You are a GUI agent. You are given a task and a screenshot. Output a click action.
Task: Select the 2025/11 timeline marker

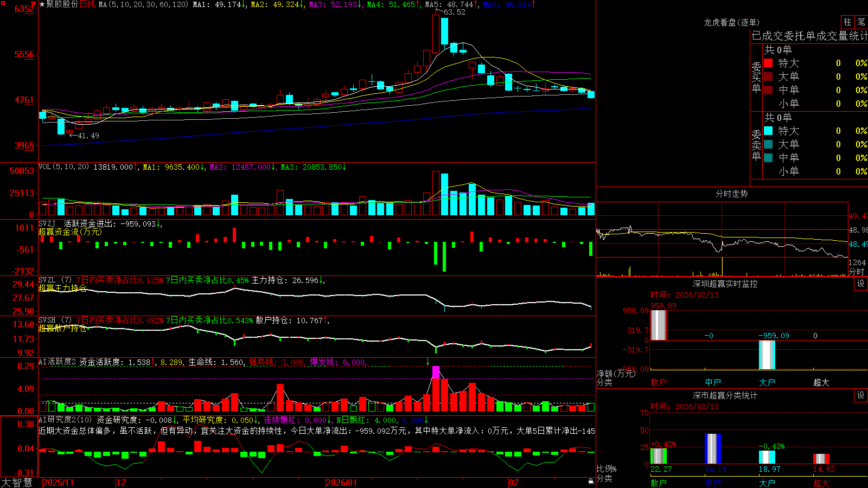(x=58, y=483)
